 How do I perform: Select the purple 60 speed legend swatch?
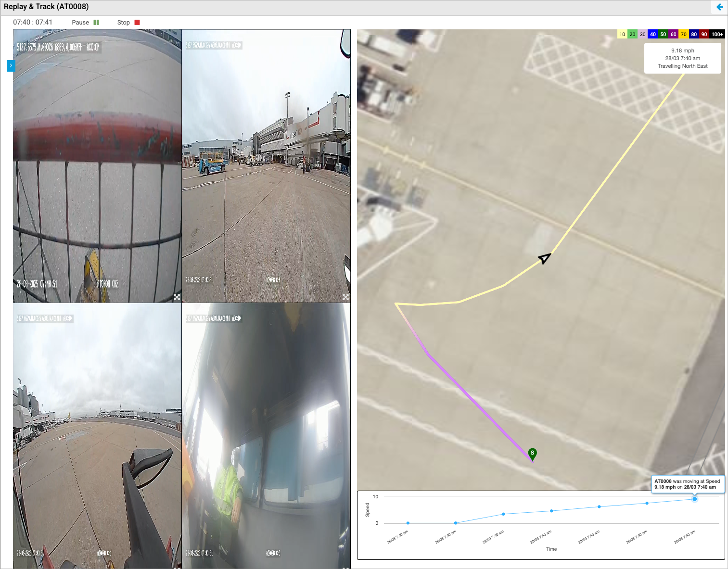(x=673, y=34)
